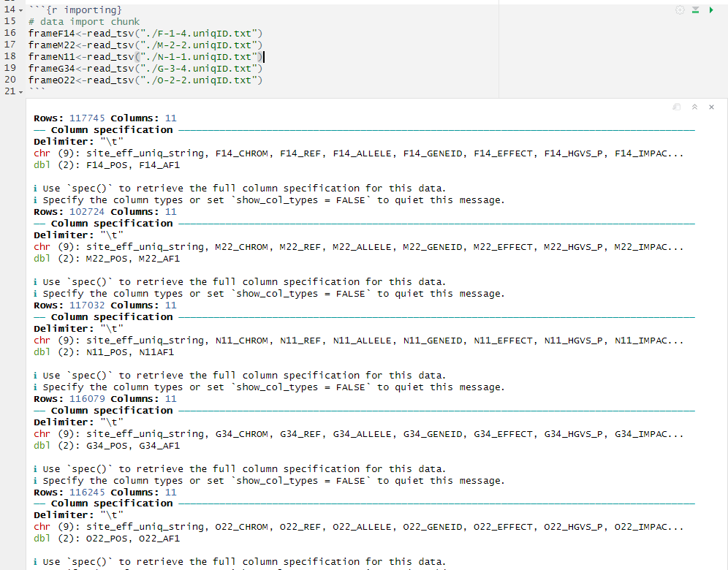Image resolution: width=728 pixels, height=570 pixels.
Task: Click line number 20 in the gutter
Action: (x=10, y=80)
